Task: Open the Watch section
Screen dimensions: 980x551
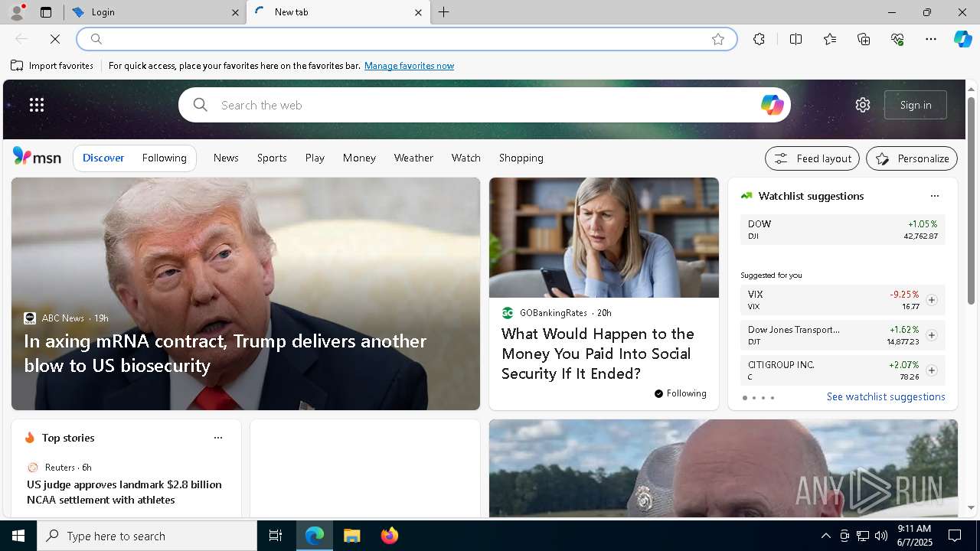Action: coord(465,158)
